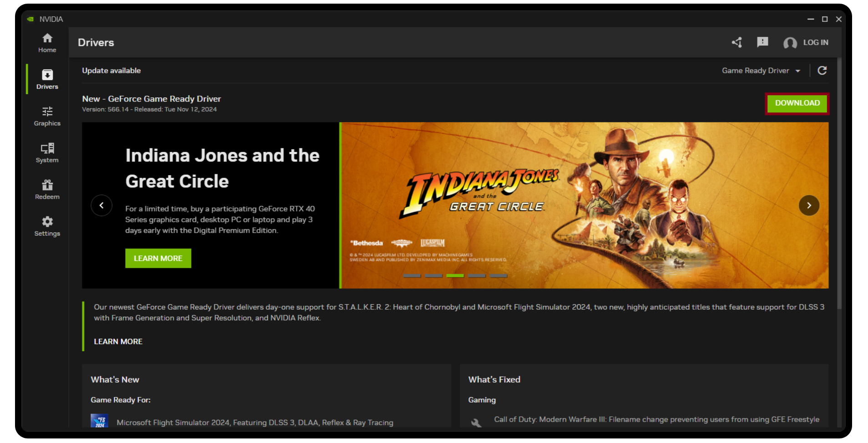Click the wrench icon under Gaming
This screenshot has width=868, height=443.
[476, 423]
